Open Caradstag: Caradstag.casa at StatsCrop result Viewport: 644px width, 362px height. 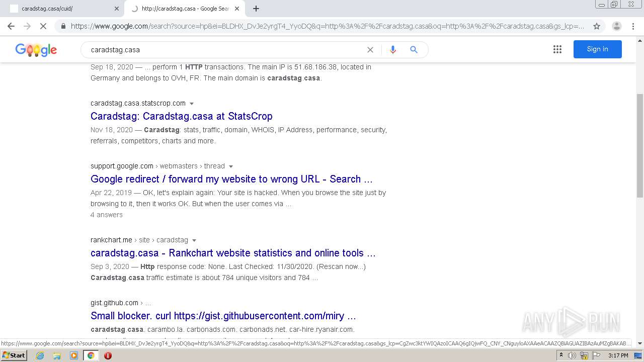182,116
